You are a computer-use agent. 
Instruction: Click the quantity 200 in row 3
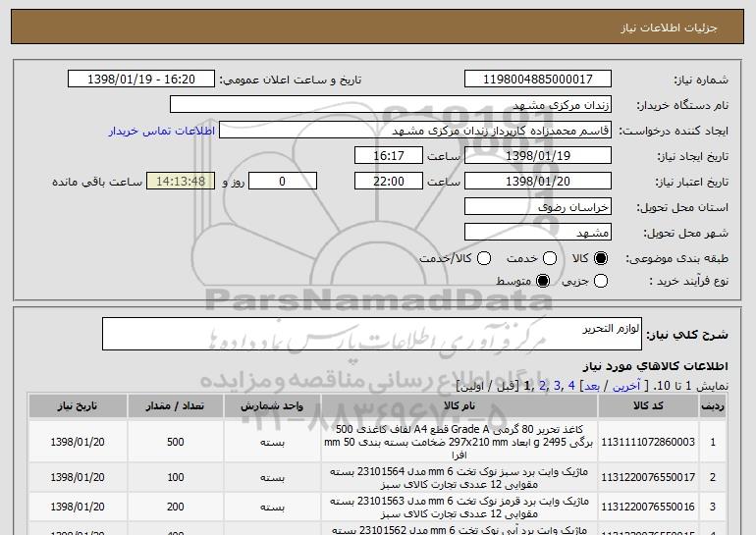point(175,507)
